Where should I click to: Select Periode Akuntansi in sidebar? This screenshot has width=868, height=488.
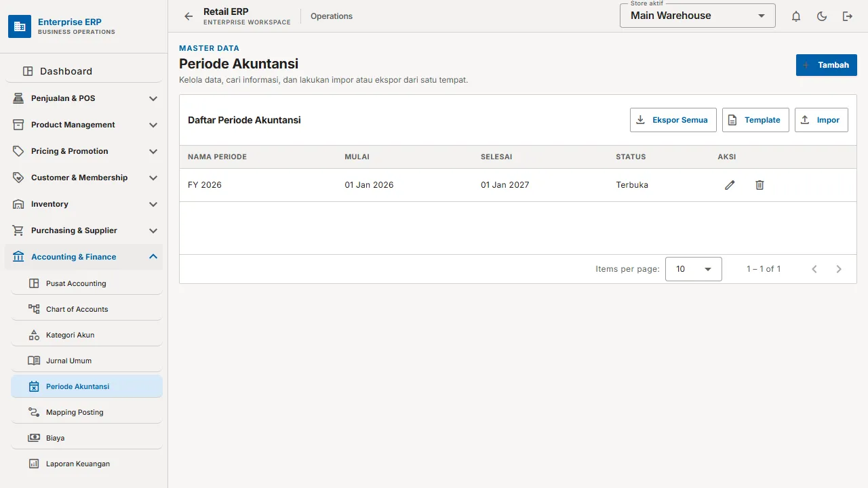pyautogui.click(x=87, y=386)
